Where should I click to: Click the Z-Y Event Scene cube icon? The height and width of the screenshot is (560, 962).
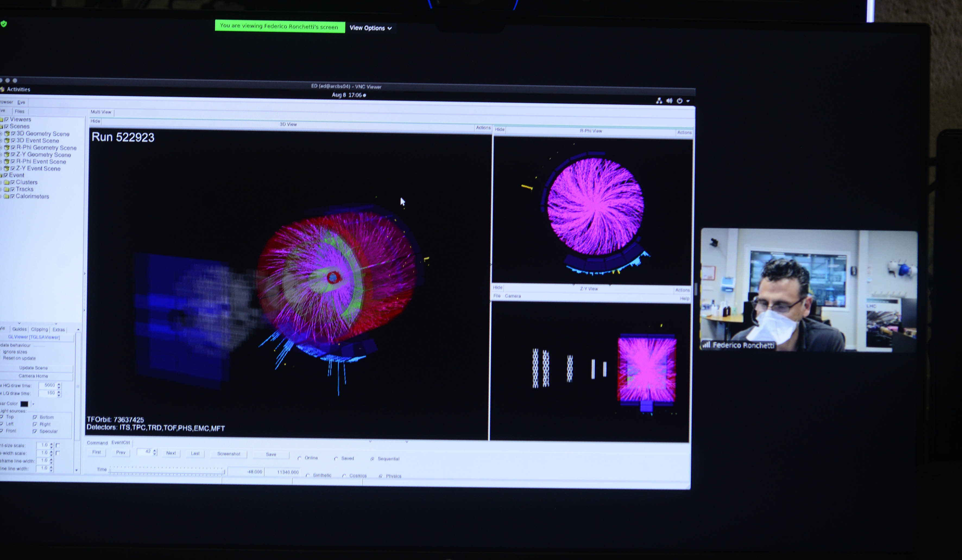(7, 168)
